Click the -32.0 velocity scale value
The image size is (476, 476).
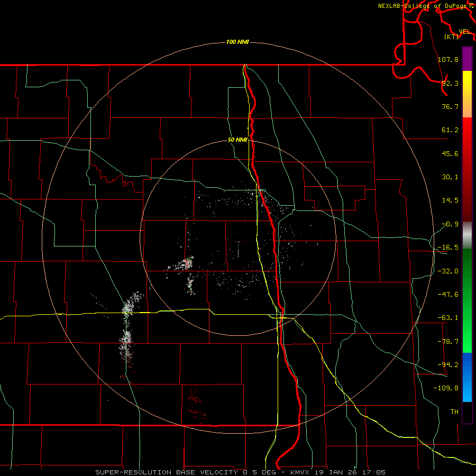[448, 271]
